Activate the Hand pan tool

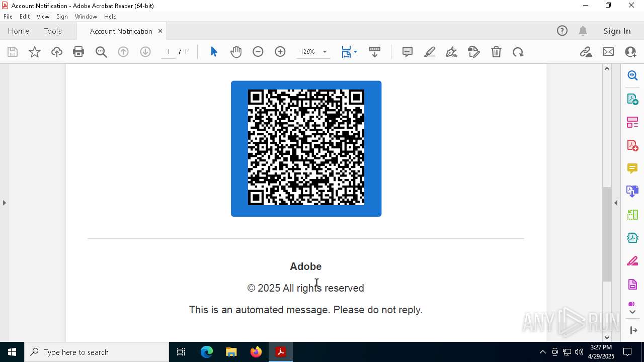click(236, 52)
